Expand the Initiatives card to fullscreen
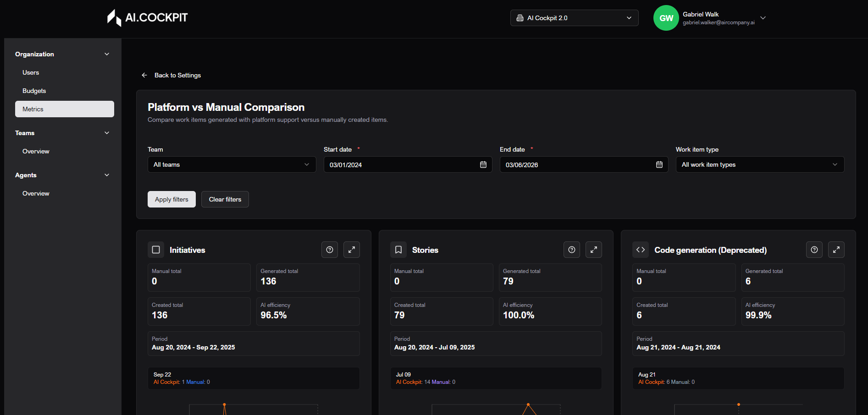Viewport: 868px width, 415px height. pos(351,250)
